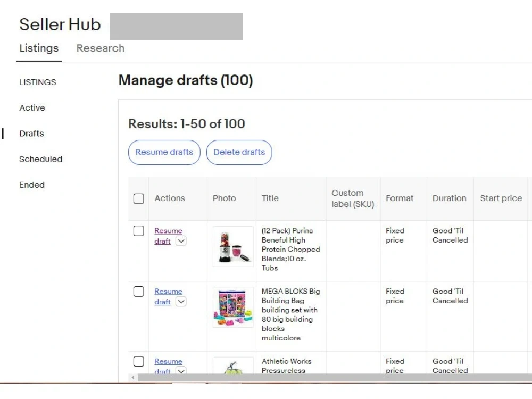This screenshot has height=399, width=532.
Task: Open the Listings tab
Action: coord(39,48)
